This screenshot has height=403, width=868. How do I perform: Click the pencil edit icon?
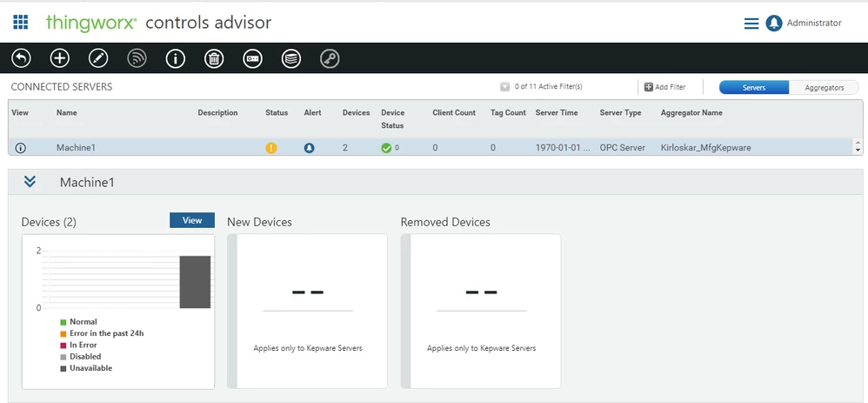point(98,58)
